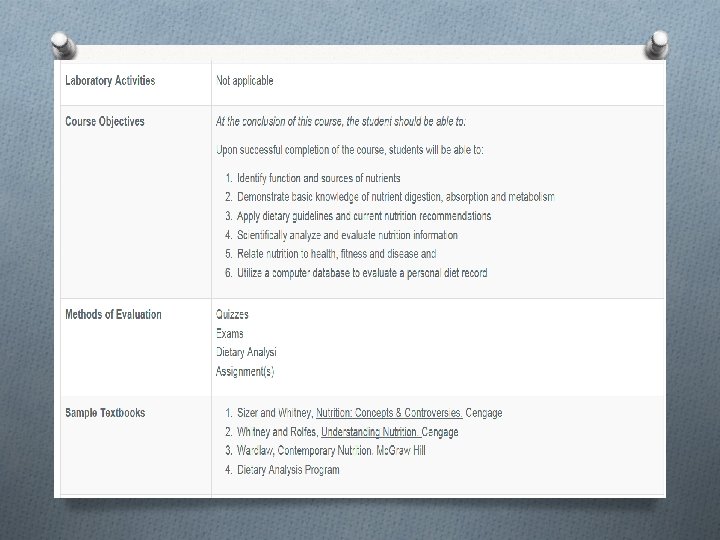The width and height of the screenshot is (720, 540).
Task: Click the left pushpin at top of slide
Action: tap(62, 45)
